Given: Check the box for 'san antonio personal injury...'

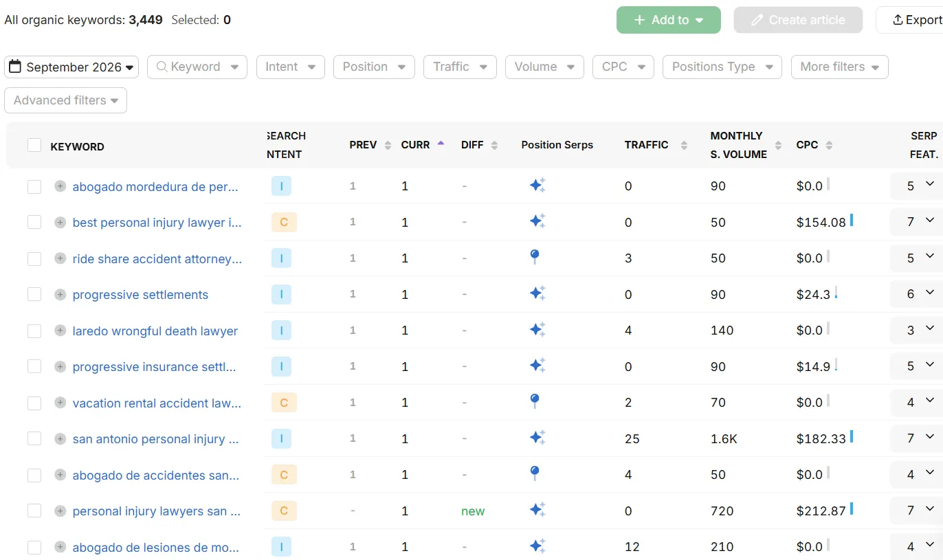Looking at the screenshot, I should (34, 439).
